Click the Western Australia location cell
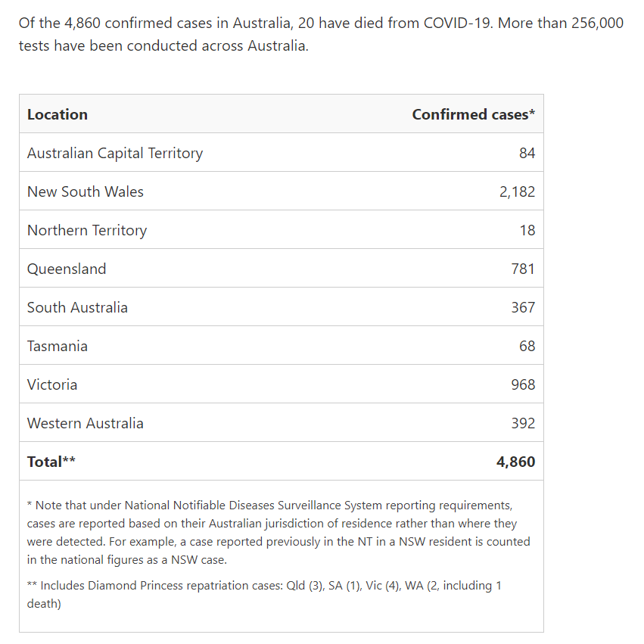Viewport: 644px width, 644px height. (x=86, y=424)
